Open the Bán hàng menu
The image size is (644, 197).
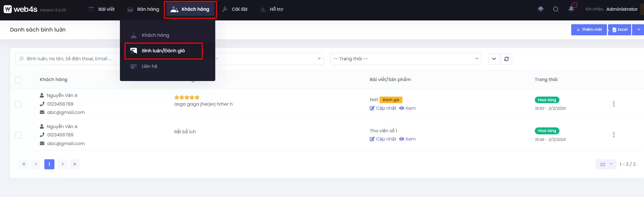coord(143,9)
